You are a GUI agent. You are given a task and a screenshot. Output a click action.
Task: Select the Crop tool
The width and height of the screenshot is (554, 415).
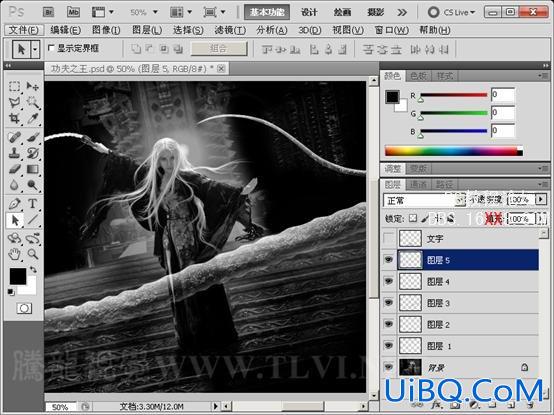[14, 119]
